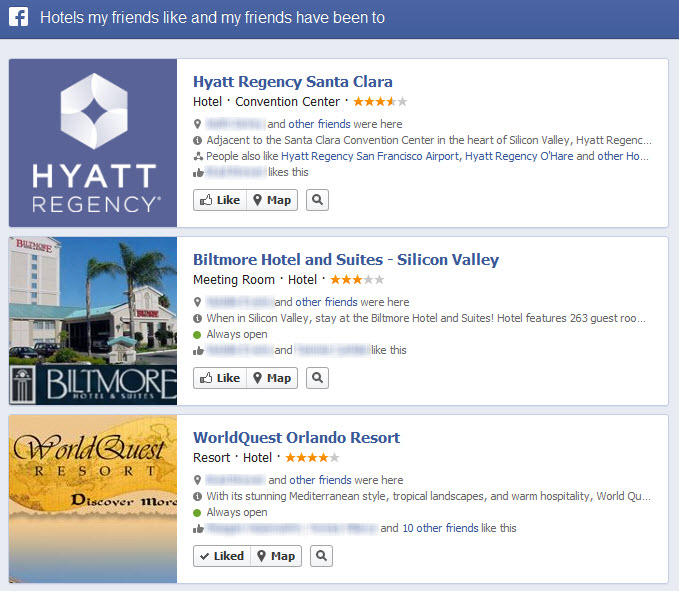The image size is (679, 591).
Task: Open 'other friends' link in WorldQuest card
Action: tap(320, 480)
